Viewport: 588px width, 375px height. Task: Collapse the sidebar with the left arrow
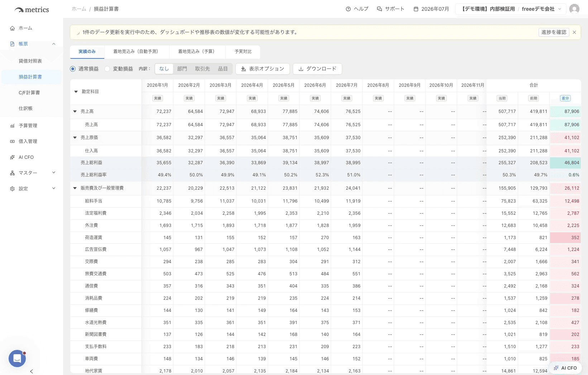[32, 371]
